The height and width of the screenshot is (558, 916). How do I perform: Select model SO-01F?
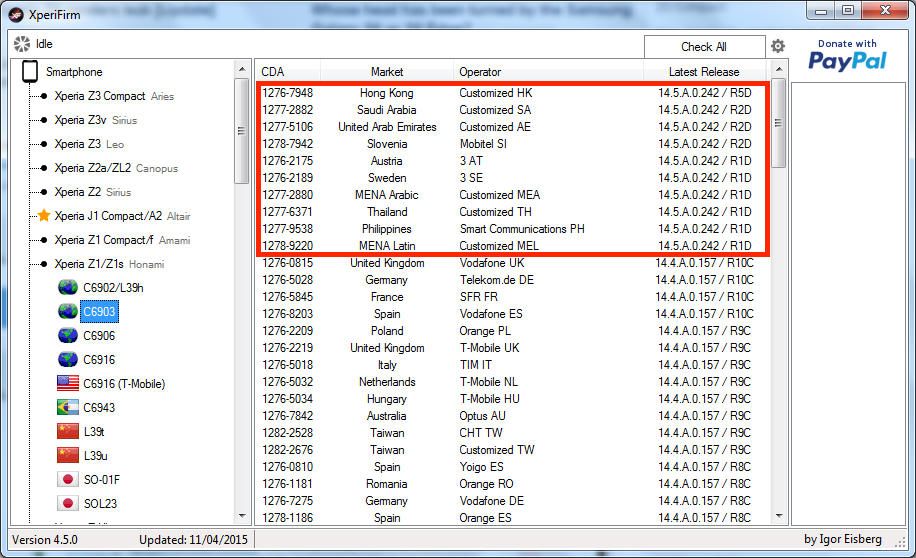[x=102, y=479]
